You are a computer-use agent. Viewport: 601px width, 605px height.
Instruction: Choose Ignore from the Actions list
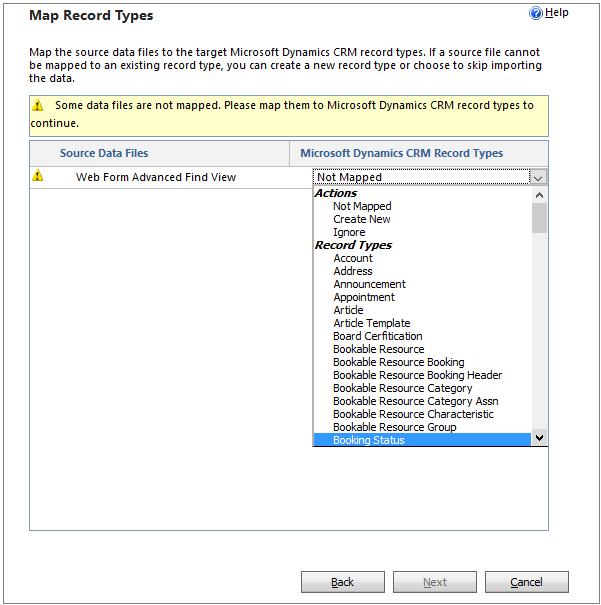349,232
